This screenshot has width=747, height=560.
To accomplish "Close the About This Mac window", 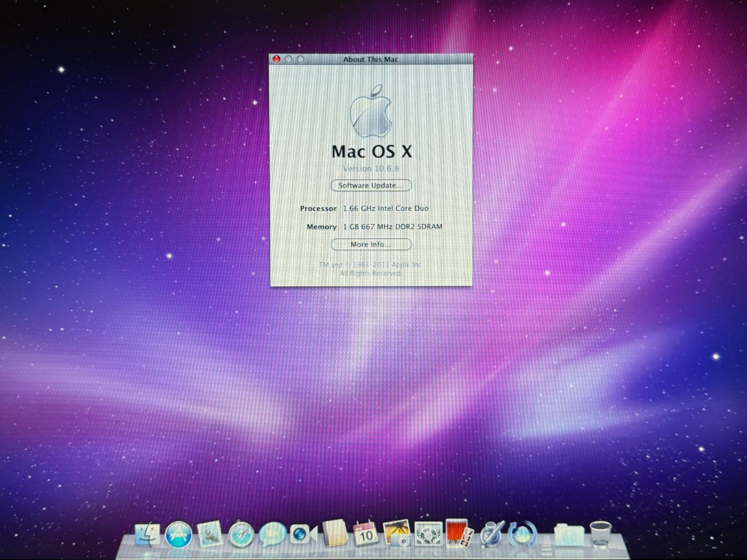I will 276,59.
